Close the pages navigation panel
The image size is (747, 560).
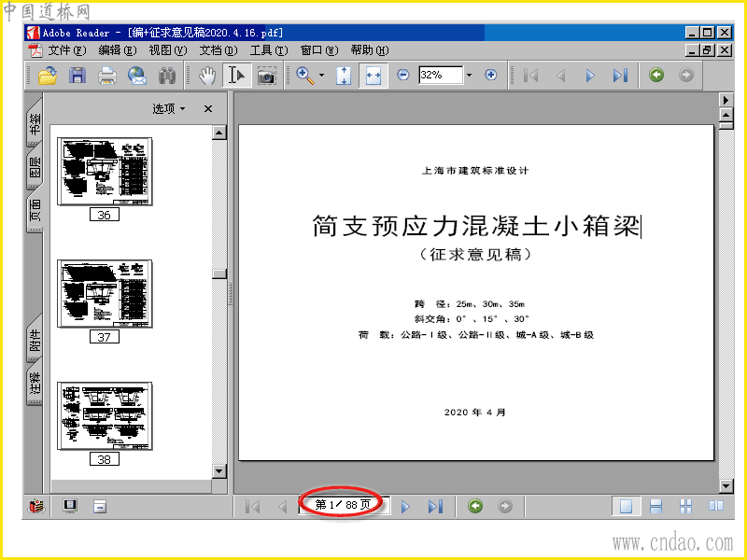click(208, 108)
